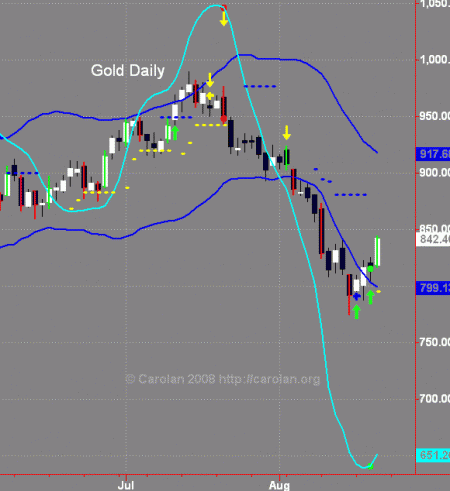The height and width of the screenshot is (491, 450).
Task: Click the blue cross marker near 799 level
Action: click(x=356, y=296)
